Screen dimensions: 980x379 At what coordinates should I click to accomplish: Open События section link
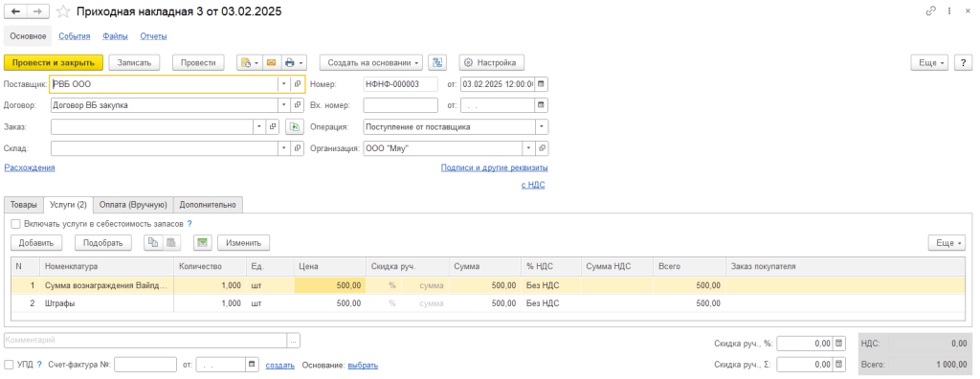75,36
